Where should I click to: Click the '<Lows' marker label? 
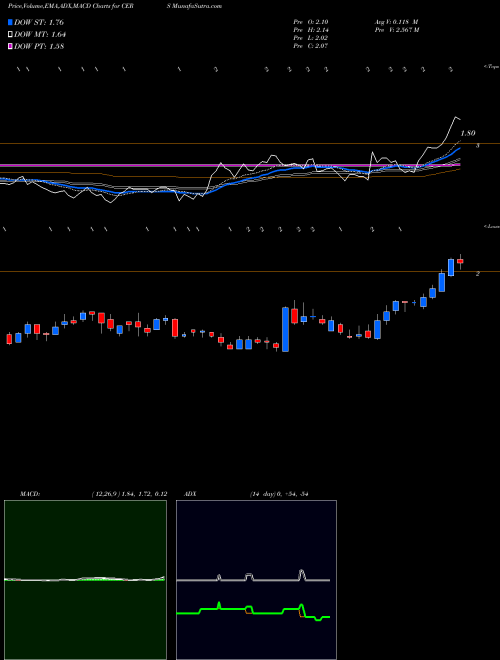click(x=491, y=226)
